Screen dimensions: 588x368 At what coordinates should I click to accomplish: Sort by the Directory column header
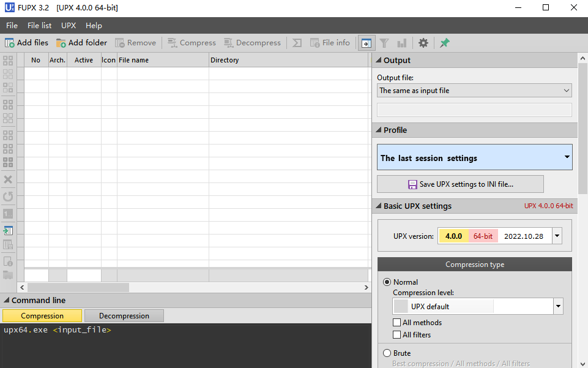coord(289,60)
